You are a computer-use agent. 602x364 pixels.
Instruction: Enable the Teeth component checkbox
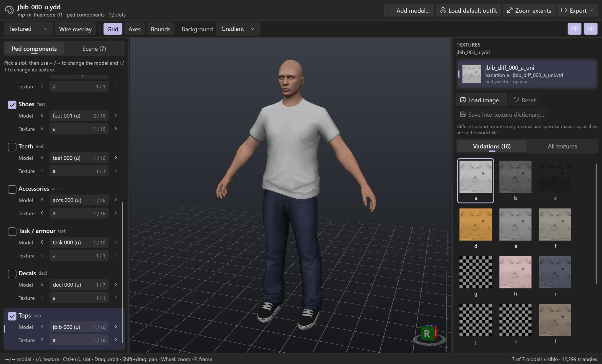[12, 147]
